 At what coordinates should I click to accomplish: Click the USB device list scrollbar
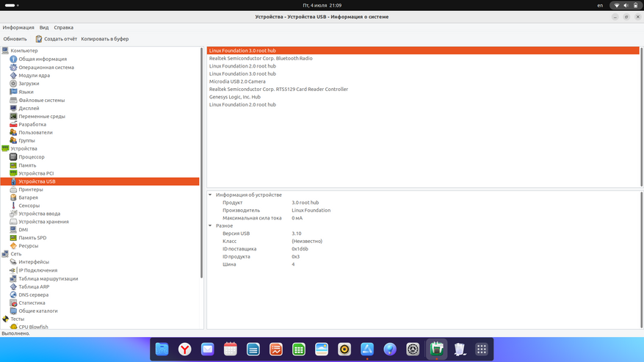click(x=642, y=117)
